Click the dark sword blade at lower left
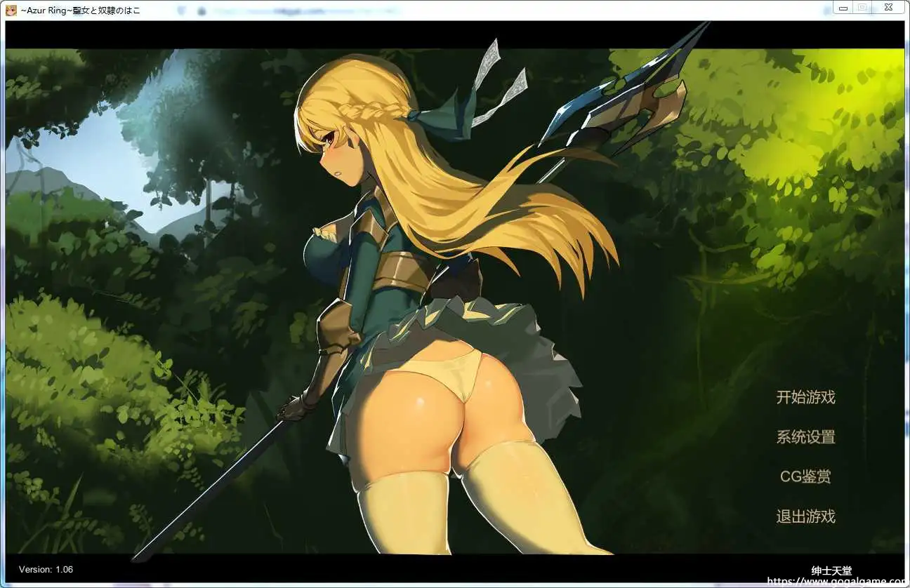910x588 pixels. pos(211,491)
